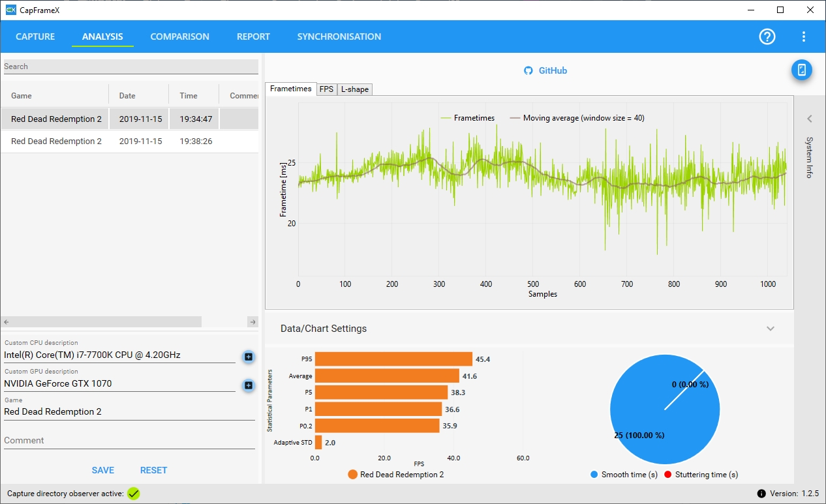Click the Comment input field
This screenshot has height=504, width=826.
click(129, 441)
